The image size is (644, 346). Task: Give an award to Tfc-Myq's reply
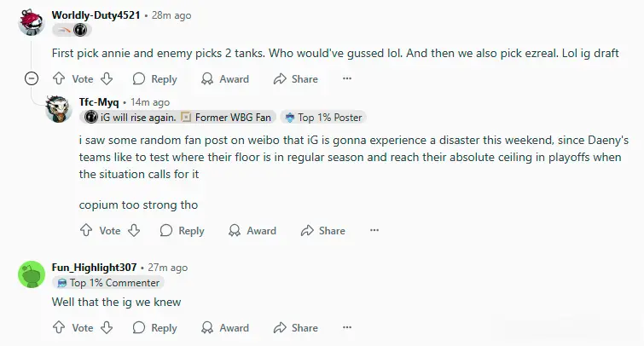(x=252, y=230)
